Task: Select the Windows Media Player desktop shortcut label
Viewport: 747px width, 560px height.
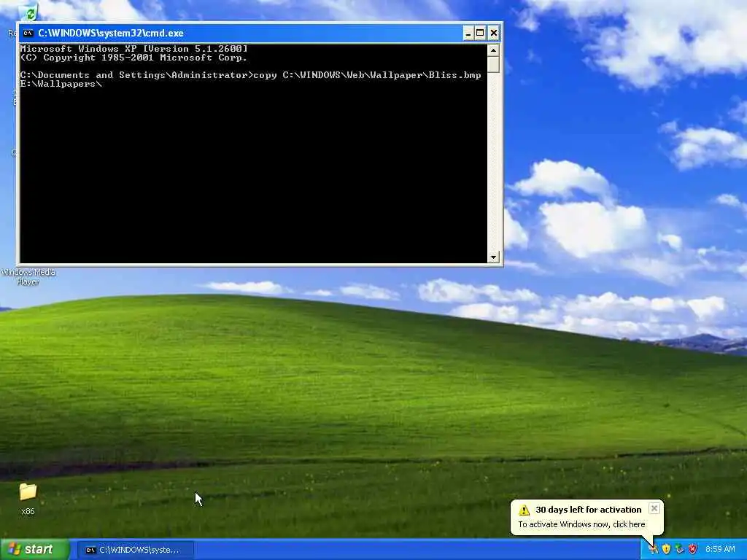Action: coord(28,276)
